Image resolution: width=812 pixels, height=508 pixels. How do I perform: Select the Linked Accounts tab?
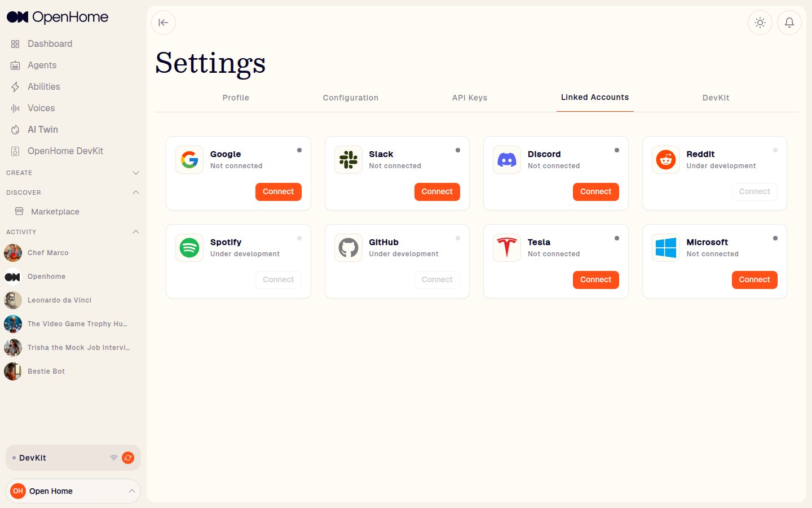(595, 97)
